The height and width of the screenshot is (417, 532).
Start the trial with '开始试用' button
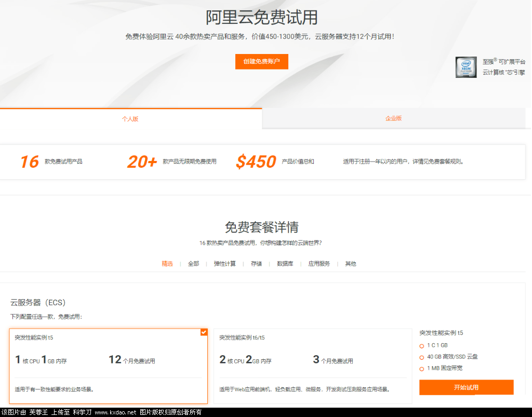point(466,387)
